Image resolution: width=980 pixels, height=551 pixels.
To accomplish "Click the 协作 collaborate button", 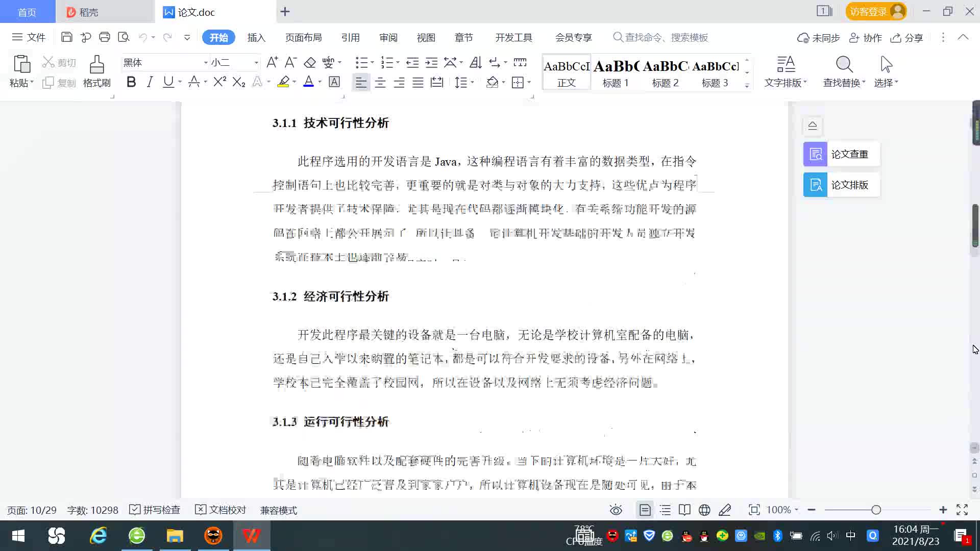I will pos(866,38).
